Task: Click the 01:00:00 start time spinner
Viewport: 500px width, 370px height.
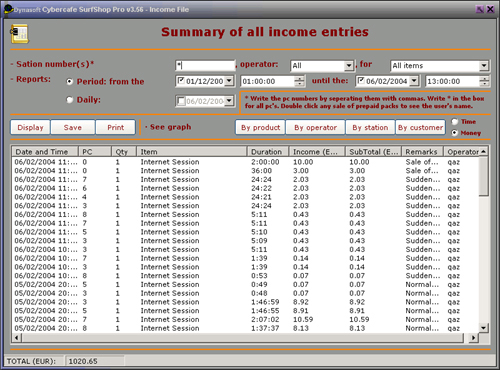Action: [299, 81]
